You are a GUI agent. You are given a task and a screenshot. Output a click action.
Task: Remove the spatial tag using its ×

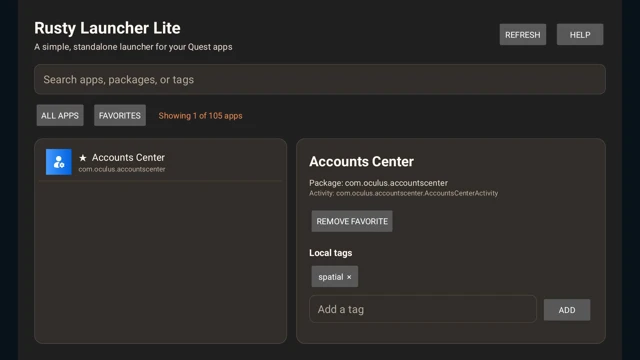click(x=349, y=277)
